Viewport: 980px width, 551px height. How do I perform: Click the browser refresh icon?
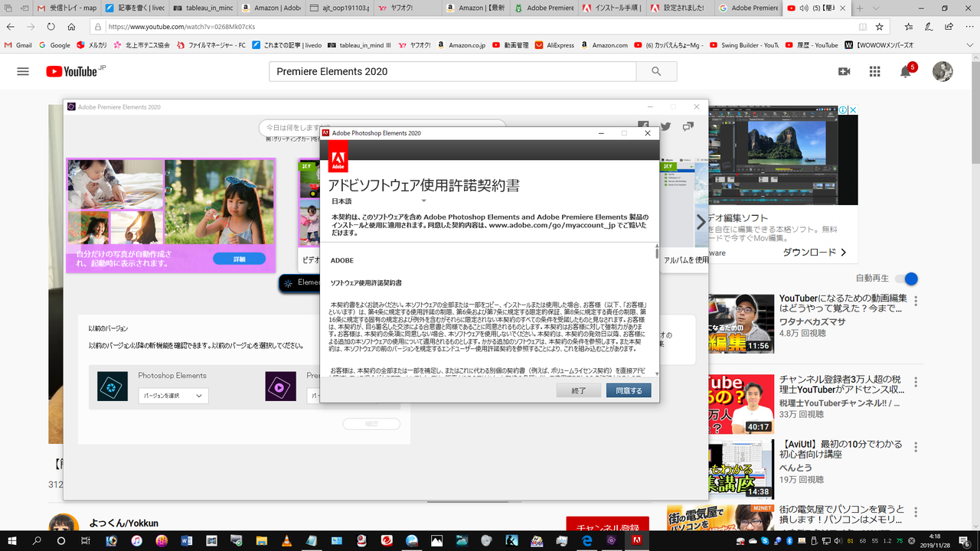pyautogui.click(x=52, y=26)
